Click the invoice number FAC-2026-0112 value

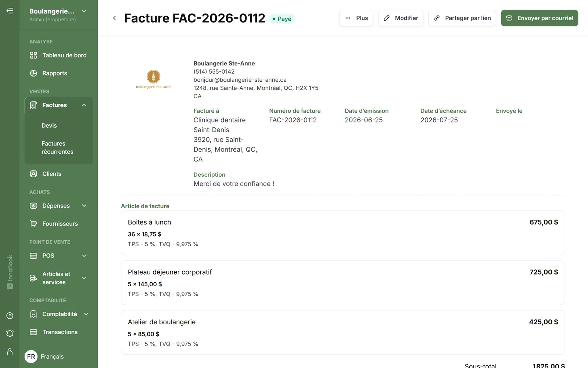293,120
